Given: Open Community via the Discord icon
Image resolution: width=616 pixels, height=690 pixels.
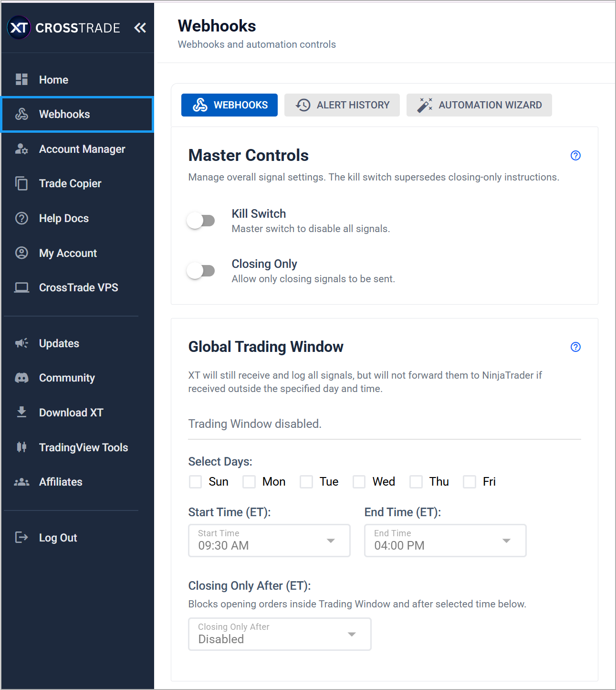Looking at the screenshot, I should (21, 378).
